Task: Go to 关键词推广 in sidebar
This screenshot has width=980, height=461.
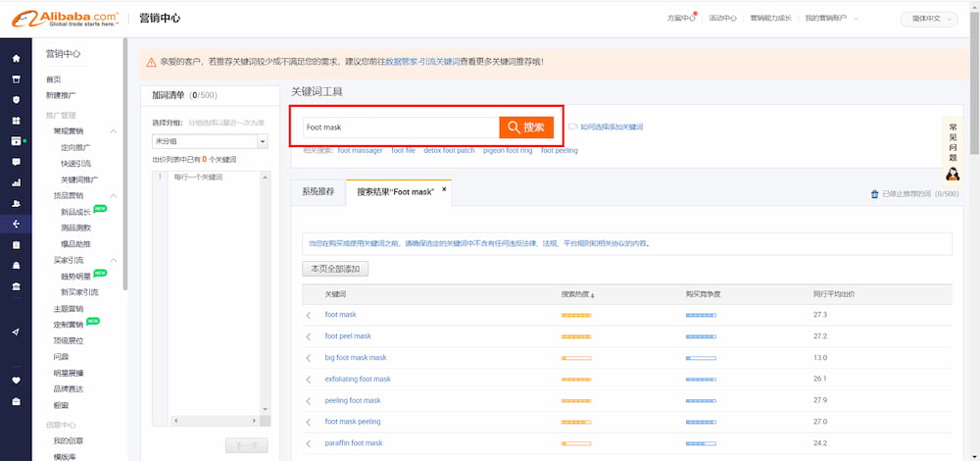Action: 79,179
